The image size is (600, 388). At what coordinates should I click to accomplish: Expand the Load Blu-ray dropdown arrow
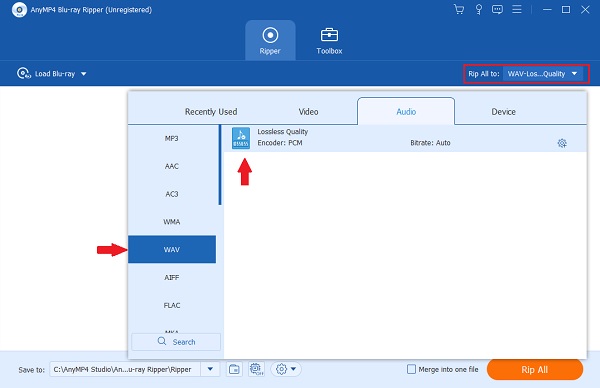pyautogui.click(x=83, y=74)
